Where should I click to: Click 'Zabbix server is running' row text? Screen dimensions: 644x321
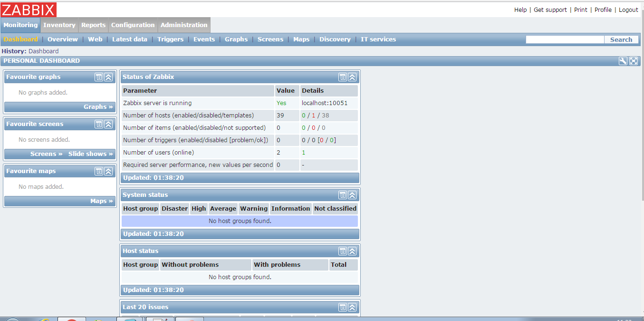pos(157,103)
